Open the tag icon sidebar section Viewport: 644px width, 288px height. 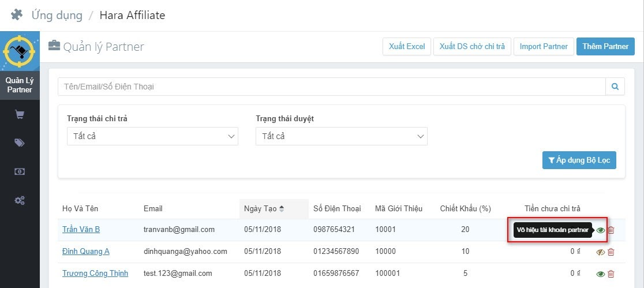[20, 143]
